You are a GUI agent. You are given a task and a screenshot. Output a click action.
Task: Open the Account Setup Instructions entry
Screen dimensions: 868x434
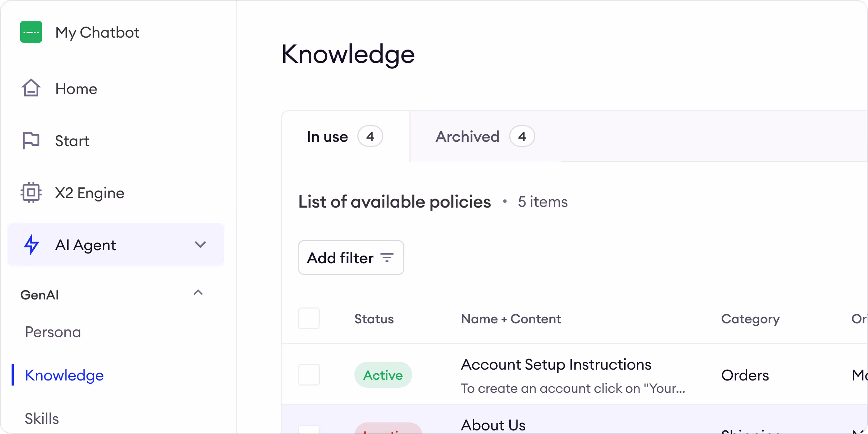tap(556, 365)
